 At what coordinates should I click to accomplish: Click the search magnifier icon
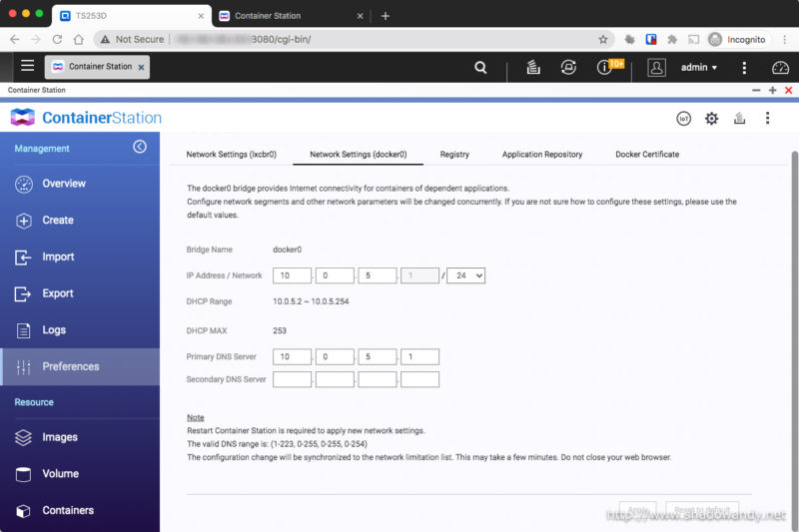(480, 67)
